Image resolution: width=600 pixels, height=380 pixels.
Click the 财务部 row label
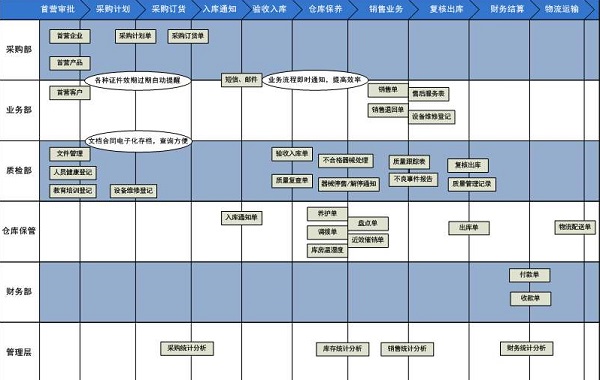click(x=19, y=292)
